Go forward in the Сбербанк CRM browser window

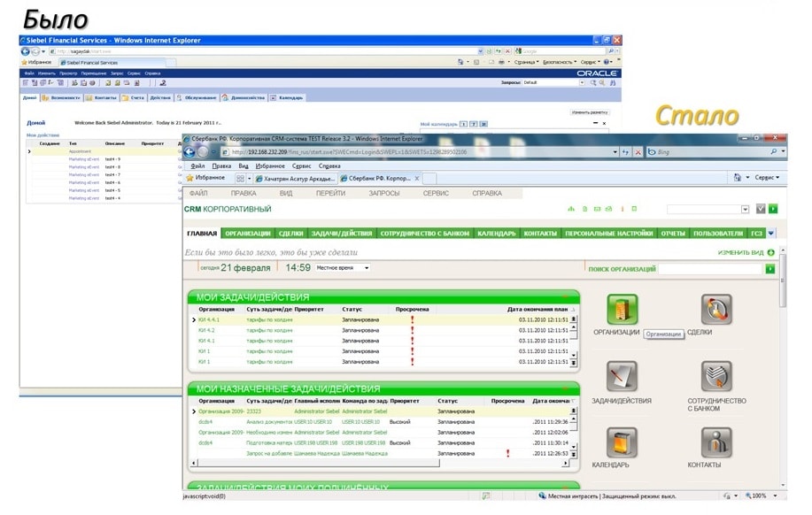(x=203, y=151)
